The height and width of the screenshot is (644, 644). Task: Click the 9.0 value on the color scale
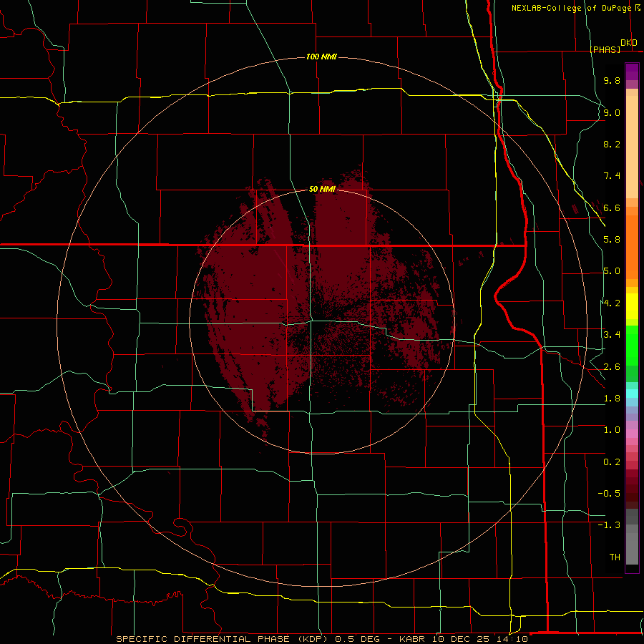(612, 112)
